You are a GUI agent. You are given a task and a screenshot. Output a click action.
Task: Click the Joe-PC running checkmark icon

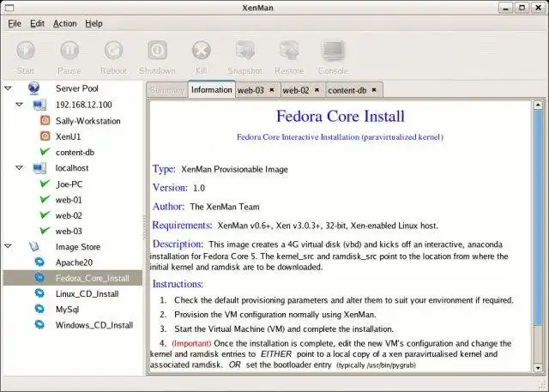pyautogui.click(x=45, y=184)
